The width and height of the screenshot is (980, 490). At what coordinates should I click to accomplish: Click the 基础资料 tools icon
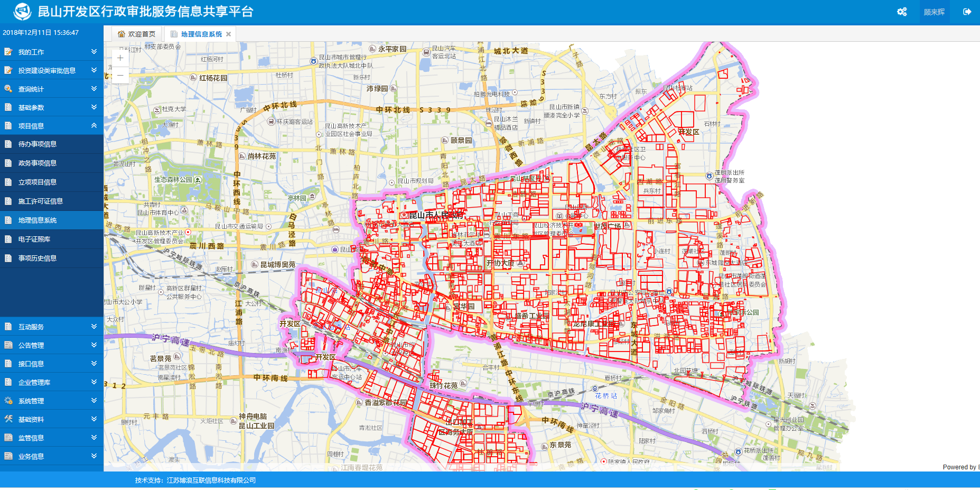coord(8,419)
